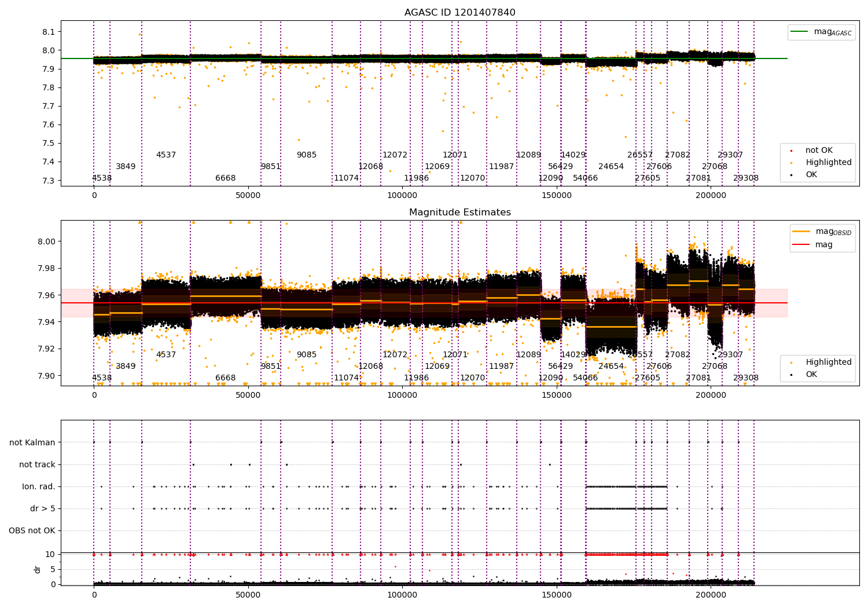The image size is (868, 608).
Task: Click the 'not Kalman' axis label
Action: [x=32, y=443]
